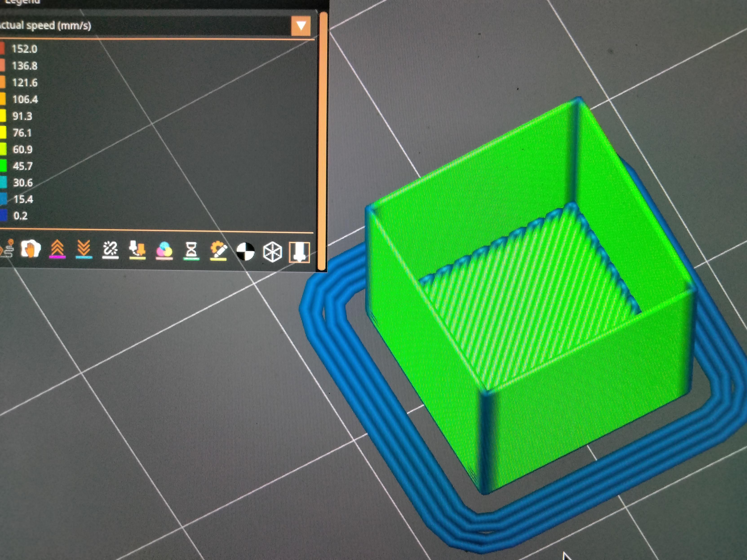
Task: Click the 152.0 speed color swatch
Action: pyautogui.click(x=2, y=48)
